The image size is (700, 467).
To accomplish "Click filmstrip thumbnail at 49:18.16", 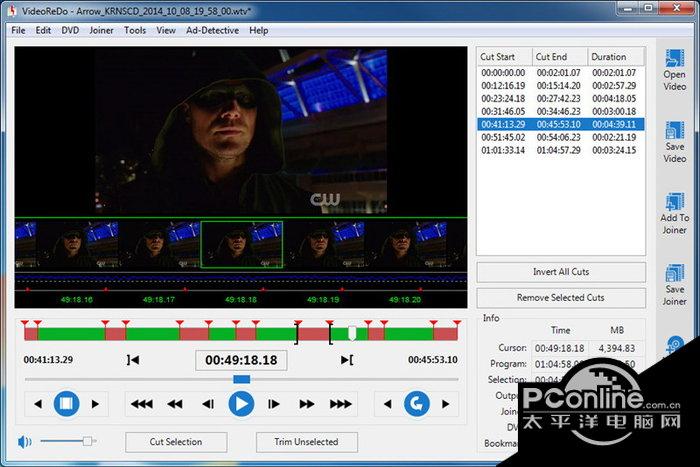I will (x=77, y=245).
